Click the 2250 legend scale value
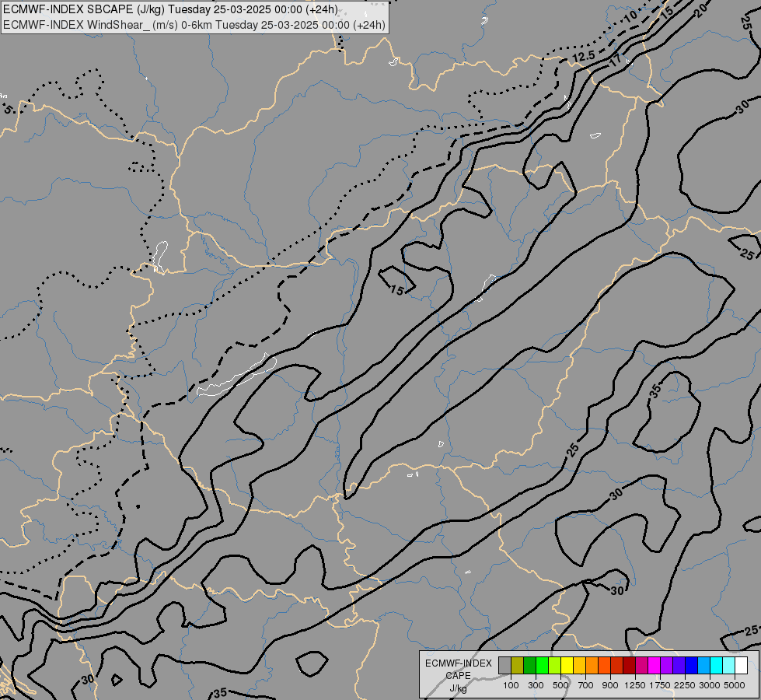This screenshot has width=761, height=700. coord(685,685)
